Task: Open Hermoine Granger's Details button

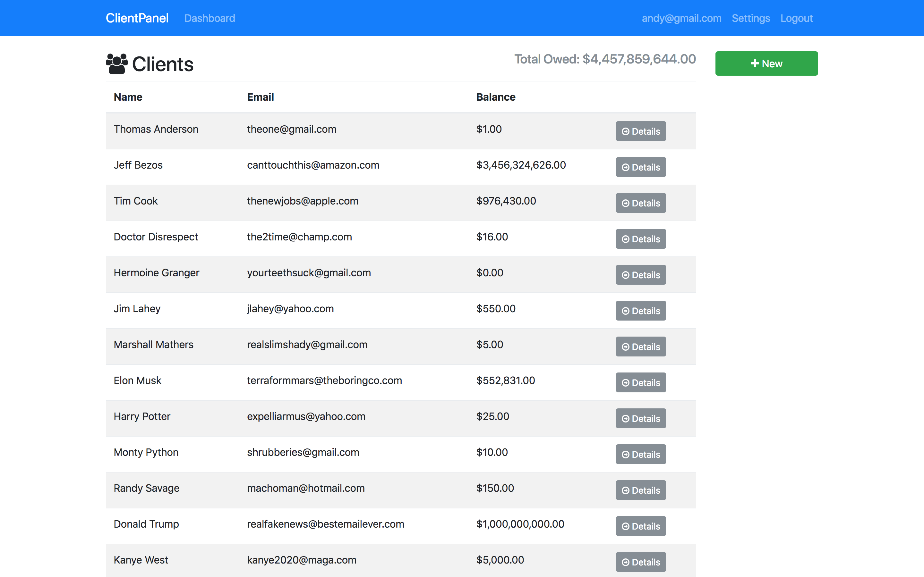Action: point(641,275)
